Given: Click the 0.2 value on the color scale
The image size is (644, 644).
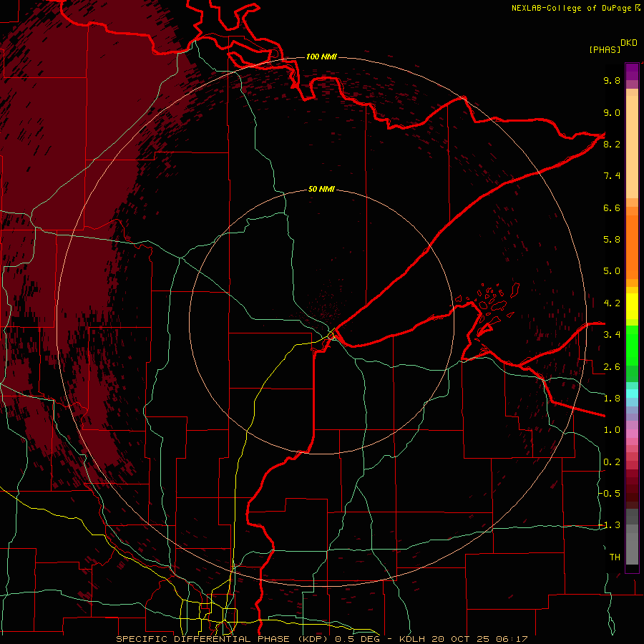Looking at the screenshot, I should (612, 462).
